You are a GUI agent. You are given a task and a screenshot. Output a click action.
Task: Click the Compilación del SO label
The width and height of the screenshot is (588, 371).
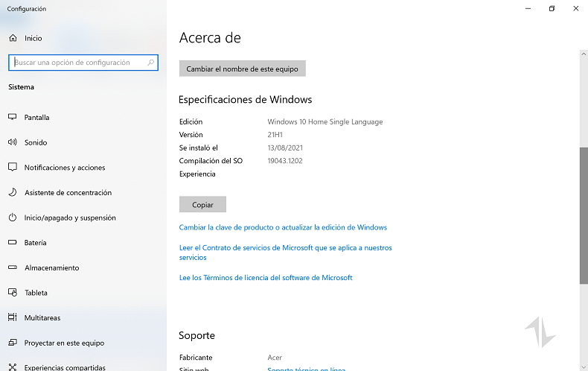point(211,161)
